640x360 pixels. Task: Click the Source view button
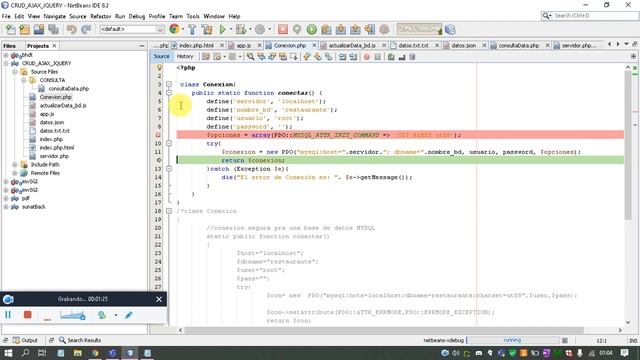click(x=161, y=56)
